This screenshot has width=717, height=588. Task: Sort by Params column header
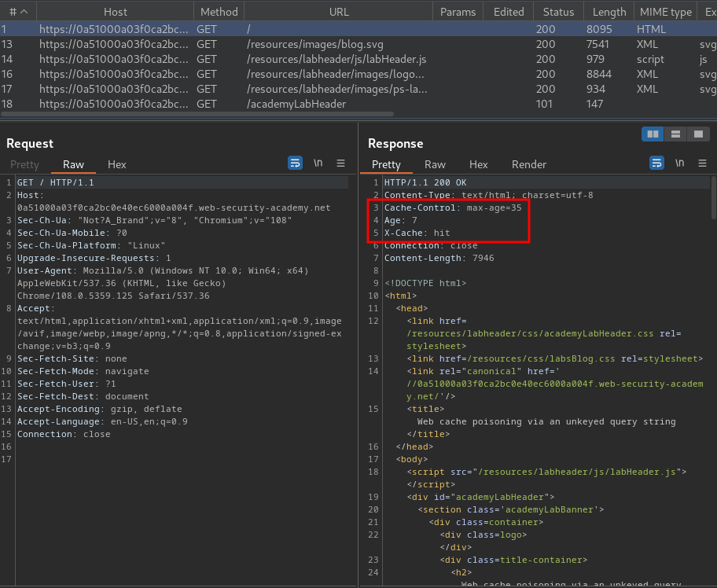click(x=458, y=12)
